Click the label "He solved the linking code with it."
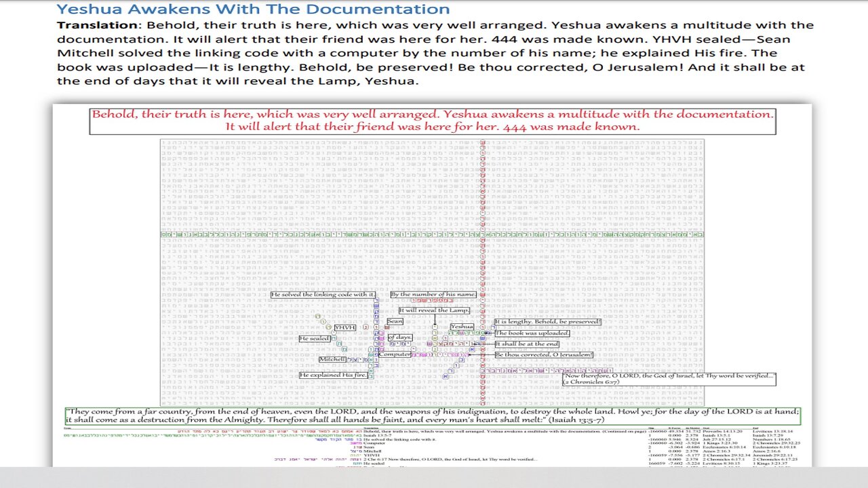 click(323, 295)
